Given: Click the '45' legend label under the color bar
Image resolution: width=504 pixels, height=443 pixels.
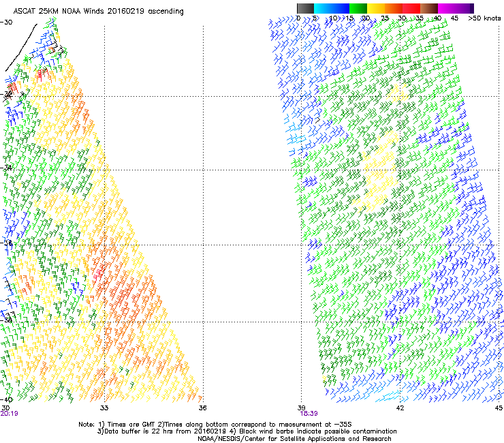Looking at the screenshot, I should (x=454, y=18).
